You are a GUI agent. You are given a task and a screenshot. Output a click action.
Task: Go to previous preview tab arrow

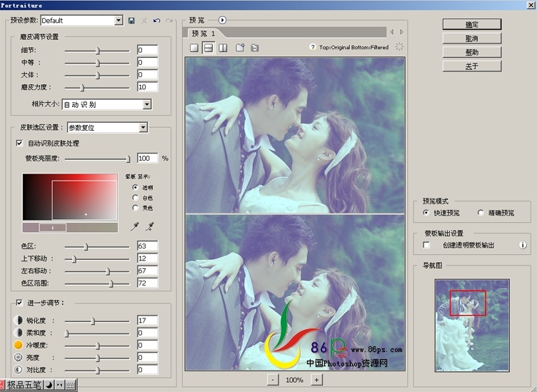click(x=392, y=32)
